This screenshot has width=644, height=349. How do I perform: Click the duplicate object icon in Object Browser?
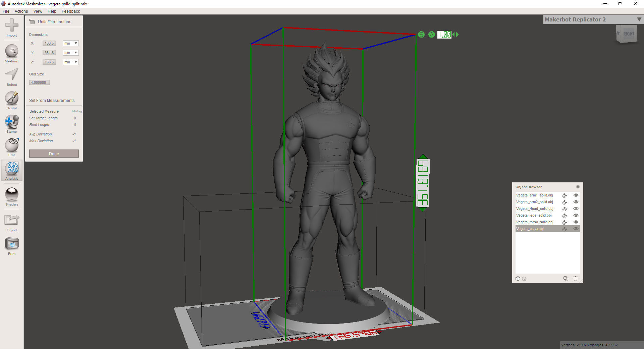(566, 279)
